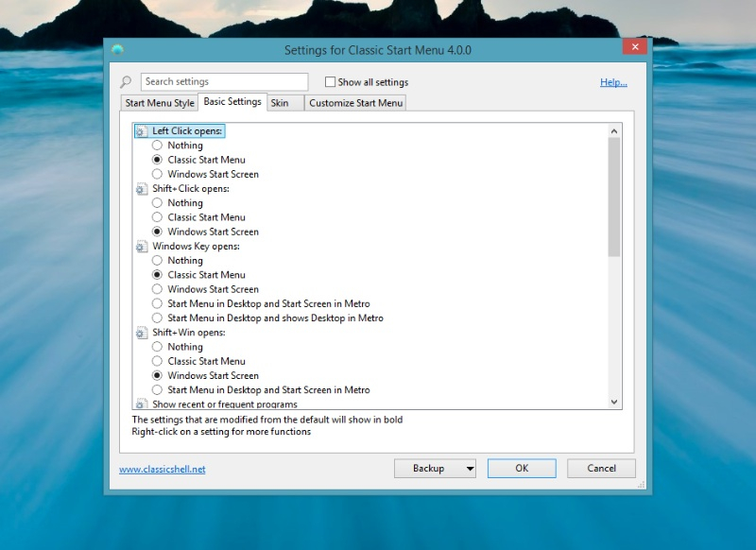Open the Customize Start Menu tab
The image size is (756, 550).
(355, 103)
